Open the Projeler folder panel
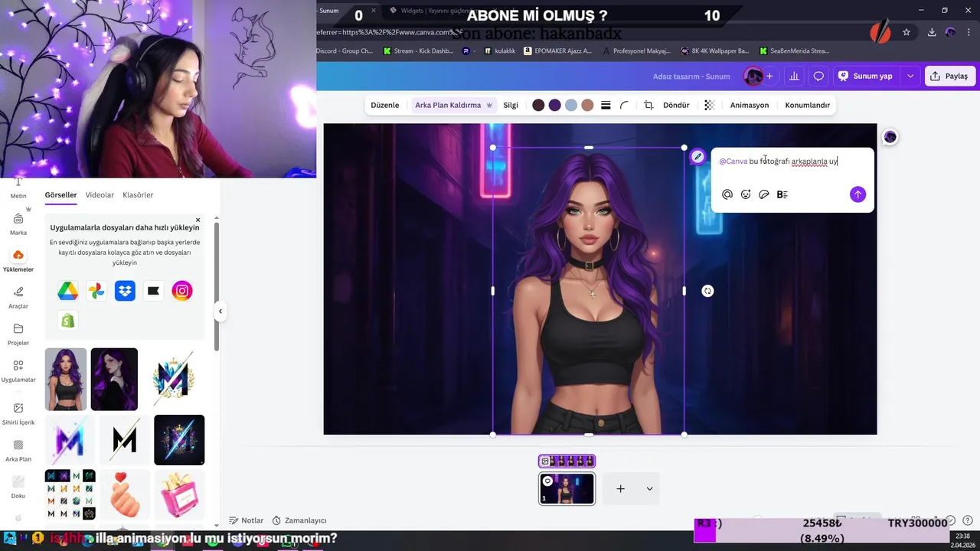This screenshot has width=980, height=551. [x=18, y=334]
